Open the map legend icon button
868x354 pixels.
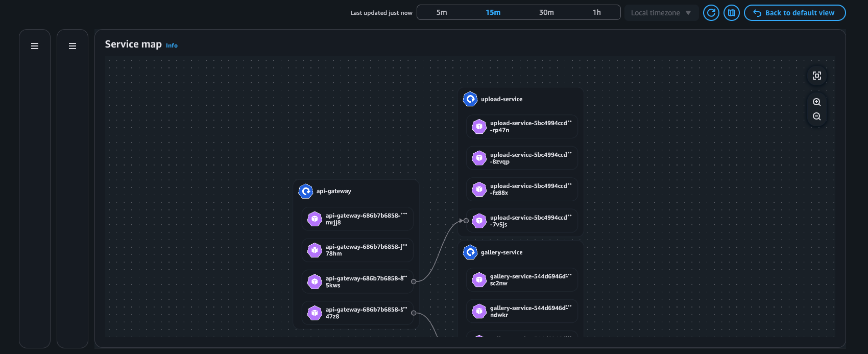point(731,13)
